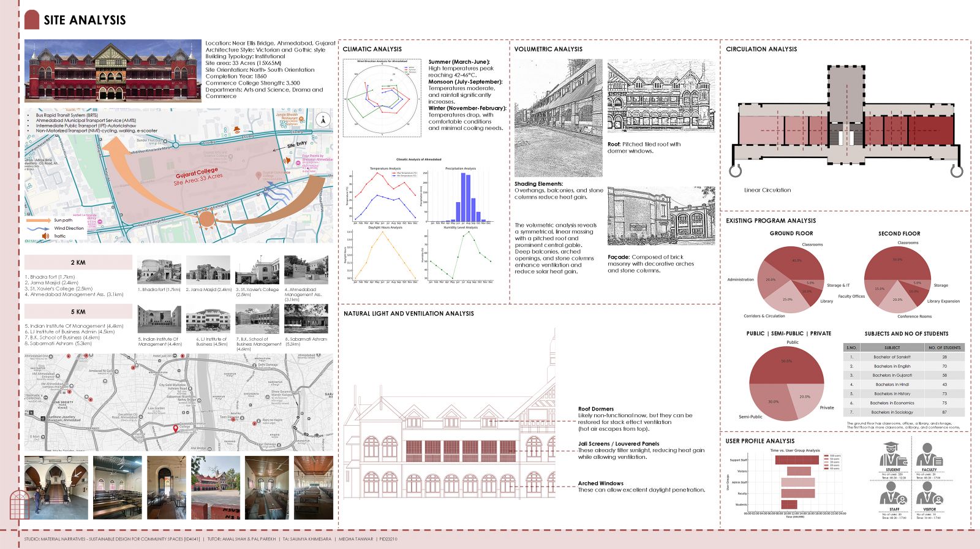Open the St. Xavier's College thumbnail
980x549 pixels.
[x=257, y=270]
